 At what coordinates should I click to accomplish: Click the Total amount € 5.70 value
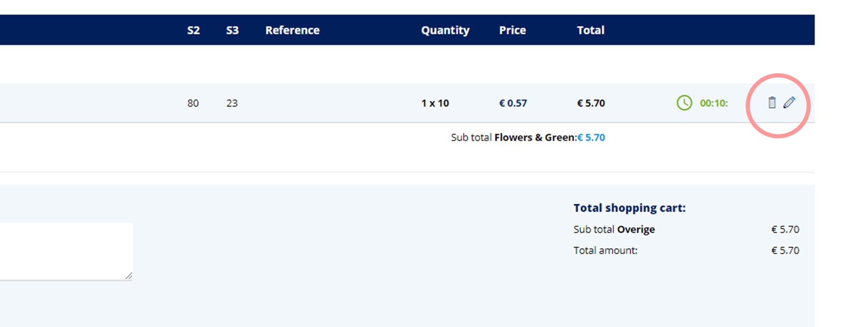785,251
